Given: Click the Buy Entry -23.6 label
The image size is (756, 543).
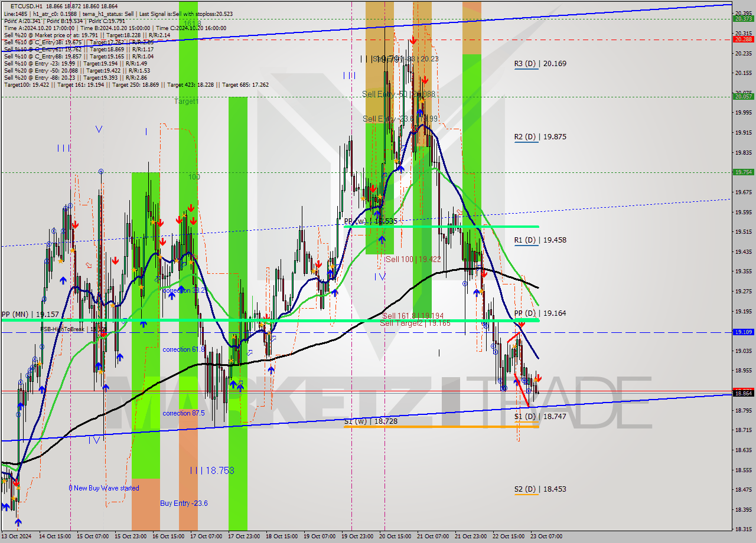Looking at the screenshot, I should [184, 503].
